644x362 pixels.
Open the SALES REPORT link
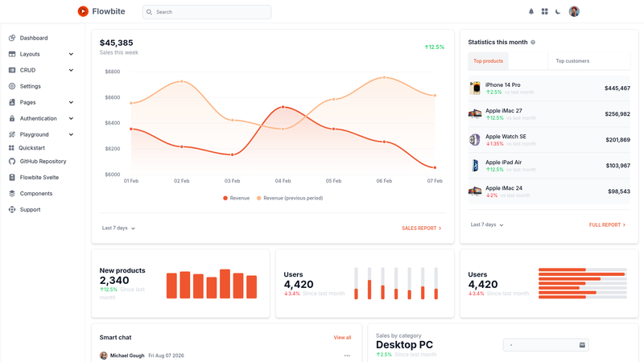[x=421, y=228]
